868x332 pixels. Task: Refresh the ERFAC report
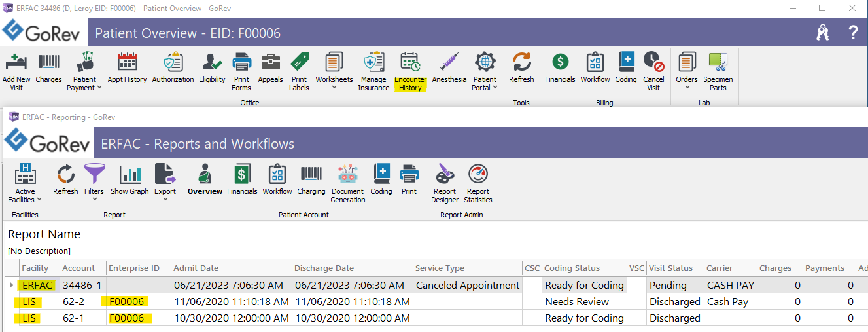(65, 180)
